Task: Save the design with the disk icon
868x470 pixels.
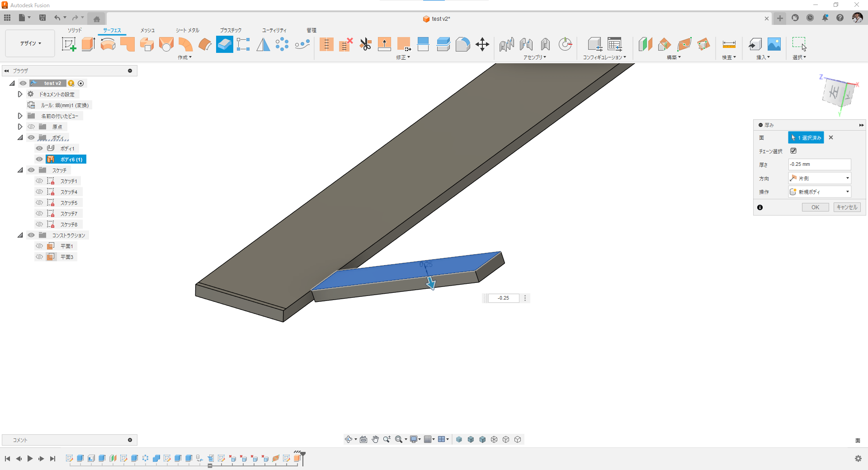Action: [x=42, y=18]
